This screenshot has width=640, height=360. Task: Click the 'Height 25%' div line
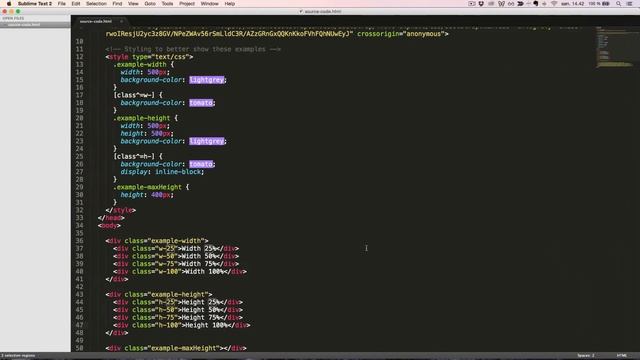[x=178, y=302]
